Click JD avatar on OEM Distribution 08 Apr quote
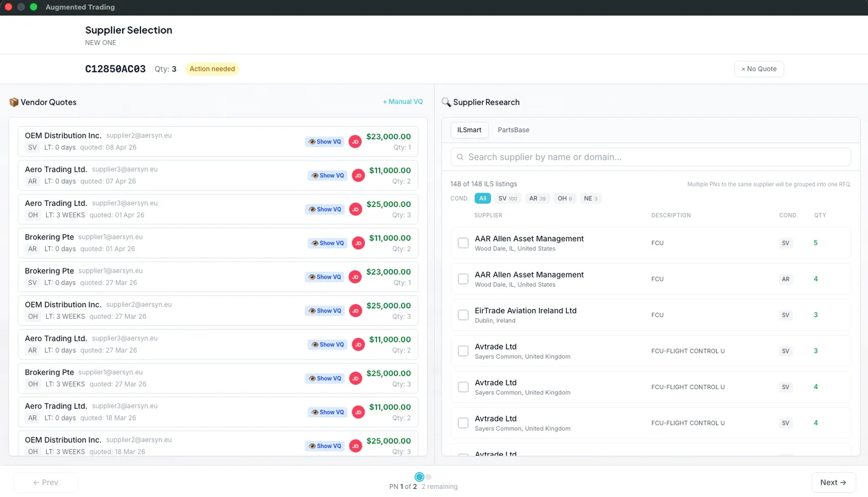868x497 pixels. click(355, 142)
